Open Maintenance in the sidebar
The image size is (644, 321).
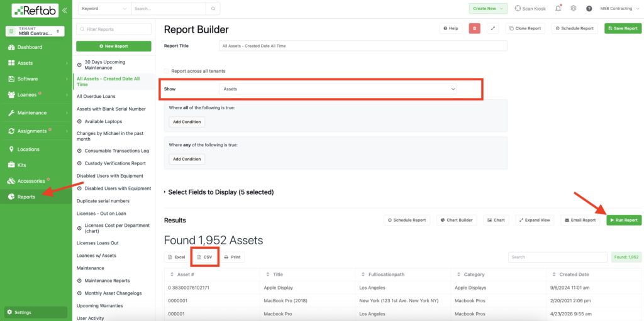click(x=32, y=113)
